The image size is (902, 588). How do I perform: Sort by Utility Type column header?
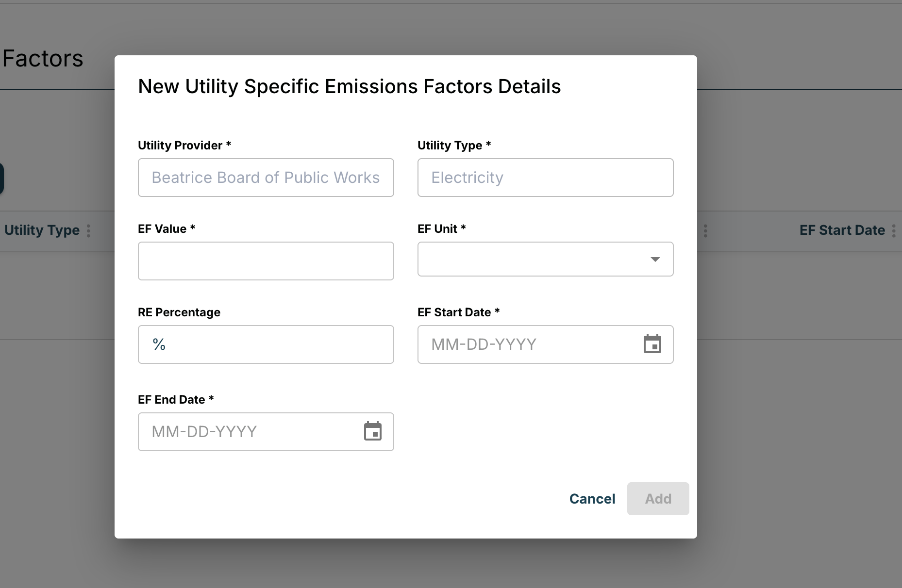click(42, 230)
